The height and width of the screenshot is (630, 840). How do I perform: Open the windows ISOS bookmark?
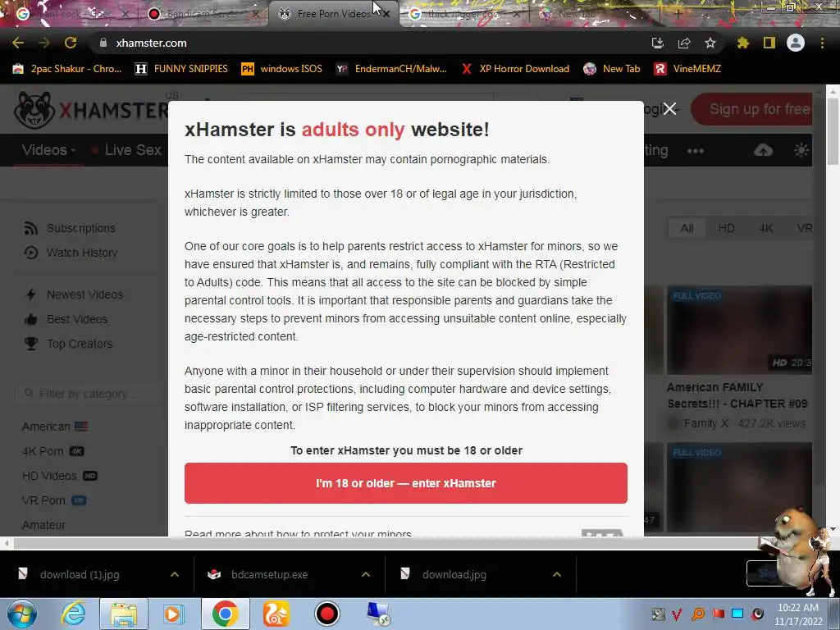pos(282,69)
